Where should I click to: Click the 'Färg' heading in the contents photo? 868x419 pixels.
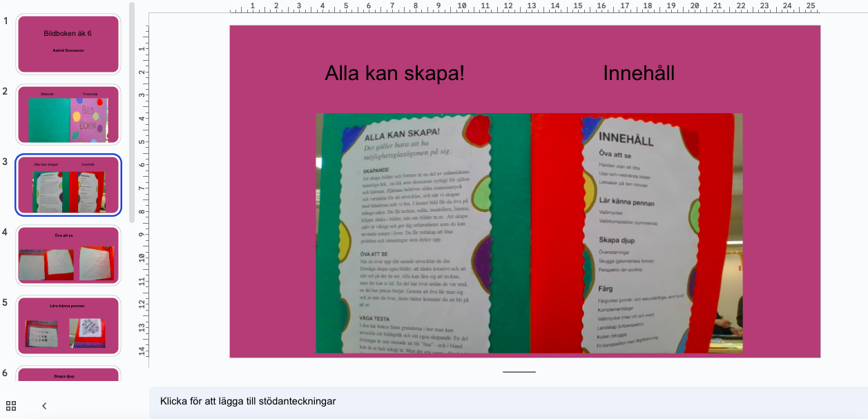point(605,289)
